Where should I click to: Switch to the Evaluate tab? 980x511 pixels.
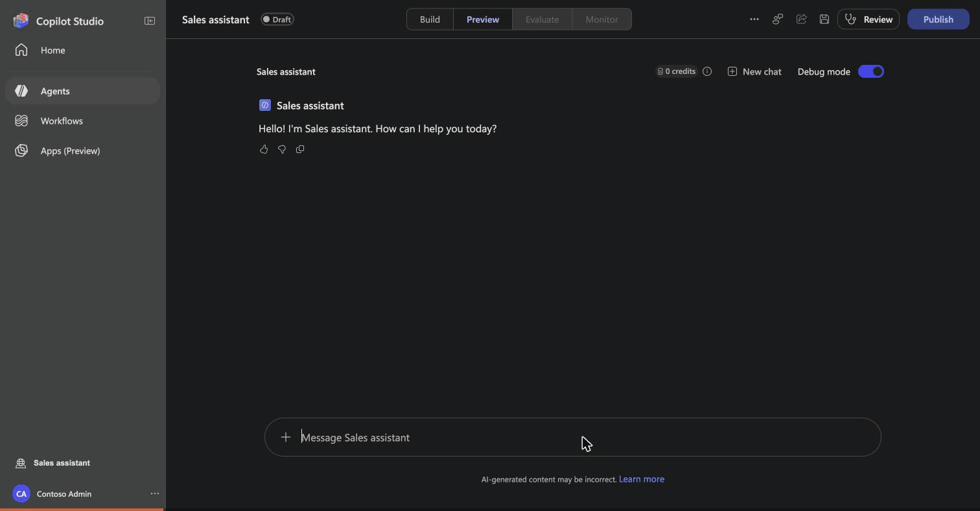pyautogui.click(x=542, y=19)
